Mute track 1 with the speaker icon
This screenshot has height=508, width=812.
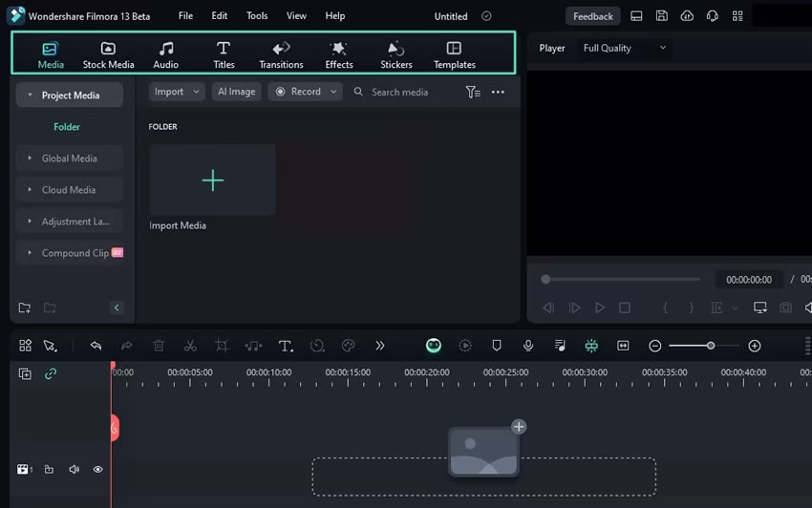[74, 470]
